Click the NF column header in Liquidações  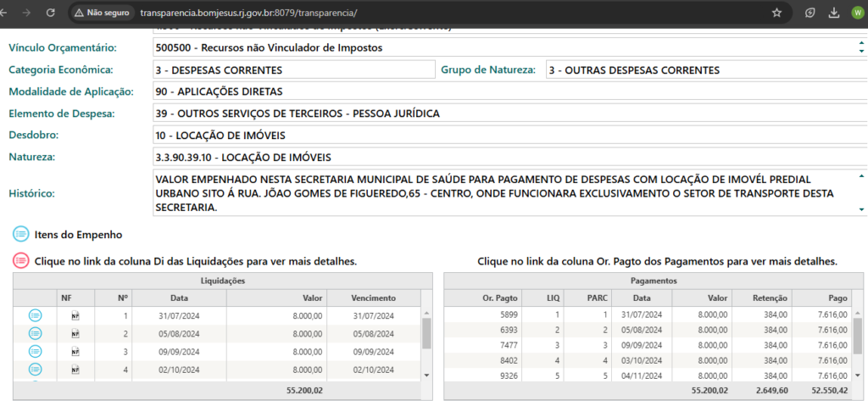point(75,298)
